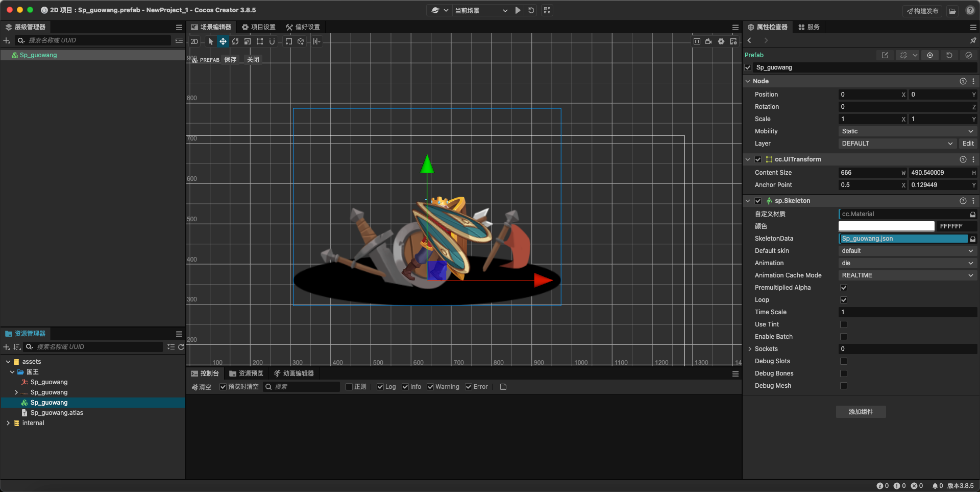
Task: Toggle cc.UITransform component enabled checkbox
Action: tap(758, 159)
